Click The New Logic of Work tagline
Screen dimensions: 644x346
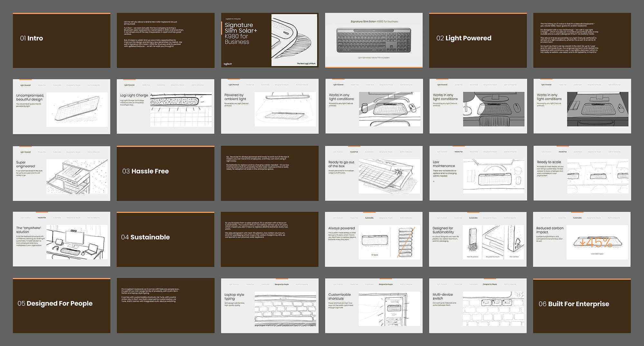[307, 64]
